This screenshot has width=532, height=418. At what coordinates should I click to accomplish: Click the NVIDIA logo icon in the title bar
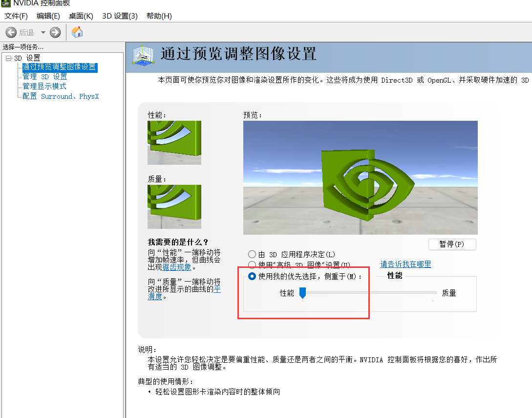coord(5,3)
